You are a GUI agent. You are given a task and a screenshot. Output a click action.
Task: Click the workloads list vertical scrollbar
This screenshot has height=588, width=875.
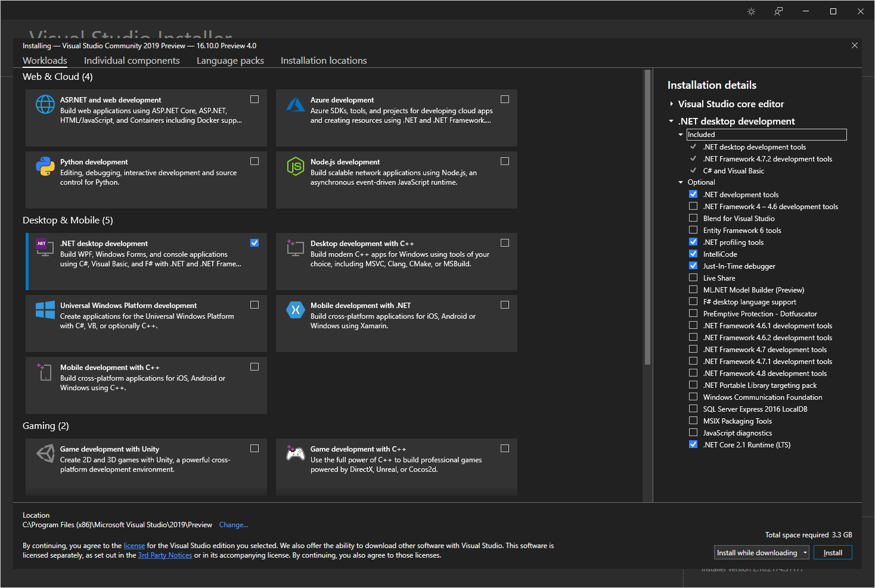[647, 217]
